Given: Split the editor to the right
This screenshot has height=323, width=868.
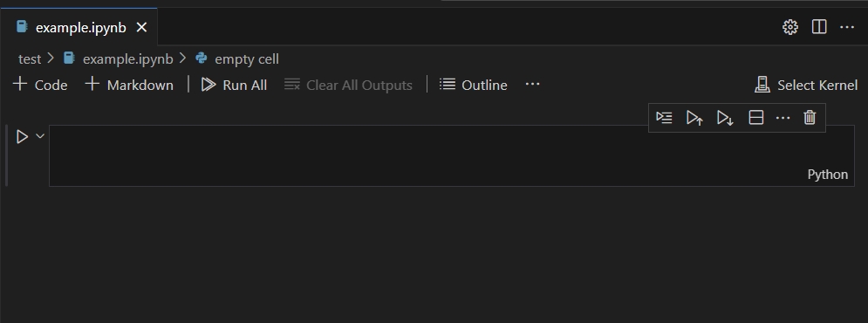Looking at the screenshot, I should pos(819,26).
